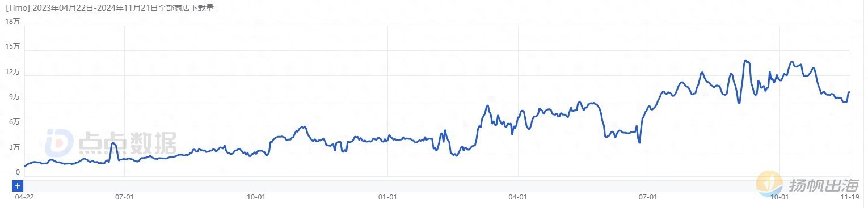Click the blue plus icon below the chart
This screenshot has height=208, width=868.
pos(18,186)
